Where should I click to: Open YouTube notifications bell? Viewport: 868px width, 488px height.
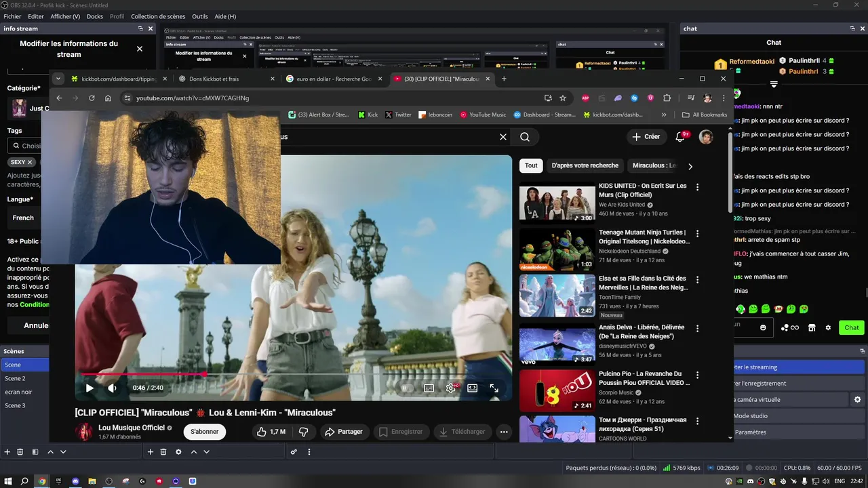[680, 137]
